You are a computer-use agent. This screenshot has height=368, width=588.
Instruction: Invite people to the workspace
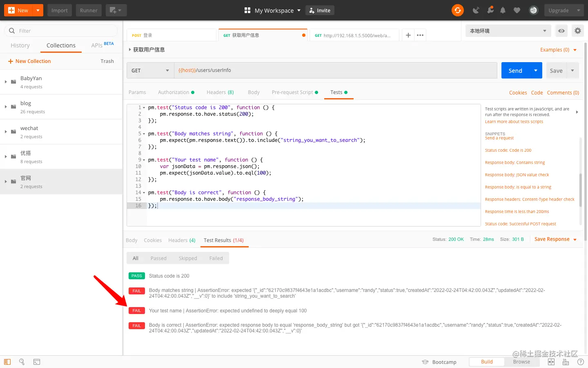tap(320, 10)
